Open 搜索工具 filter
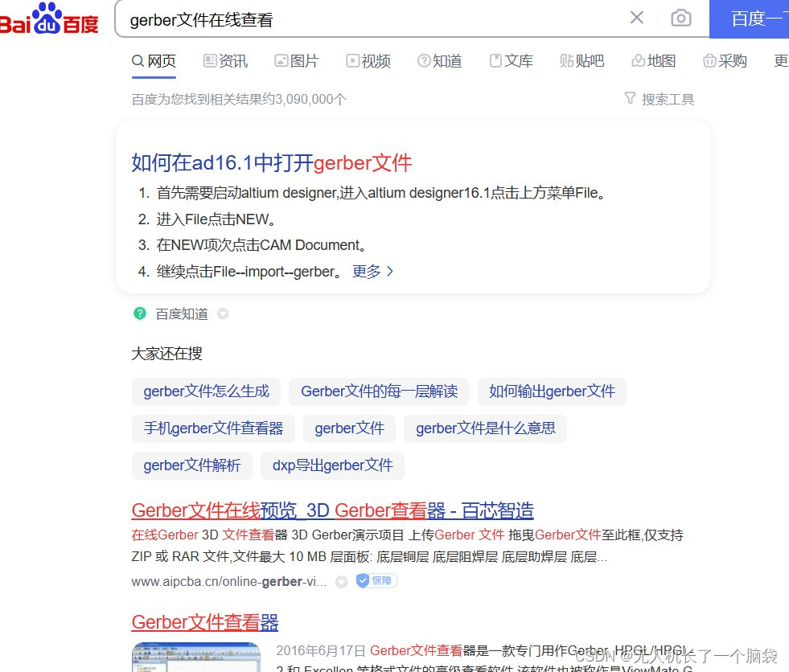This screenshot has height=672, width=789. pyautogui.click(x=660, y=99)
